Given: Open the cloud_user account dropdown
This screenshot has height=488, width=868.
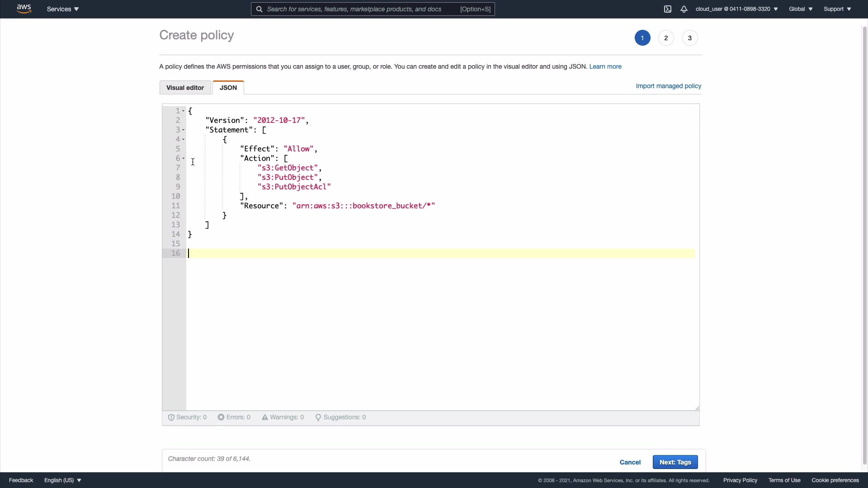Looking at the screenshot, I should [x=736, y=9].
